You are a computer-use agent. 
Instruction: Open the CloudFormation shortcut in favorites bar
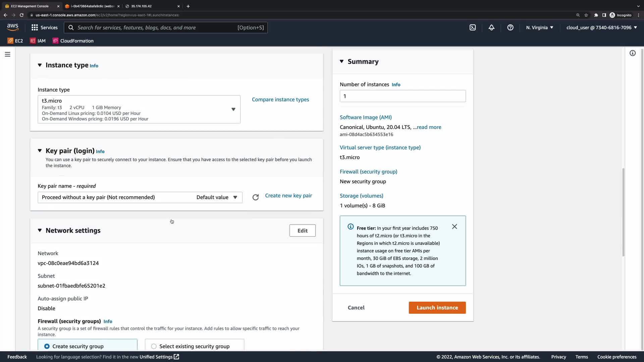[73, 41]
